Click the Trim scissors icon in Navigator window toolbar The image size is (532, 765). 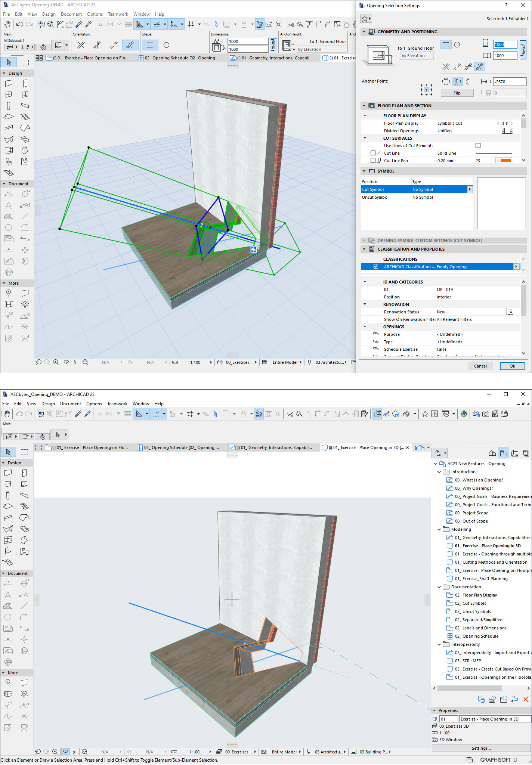click(290, 414)
